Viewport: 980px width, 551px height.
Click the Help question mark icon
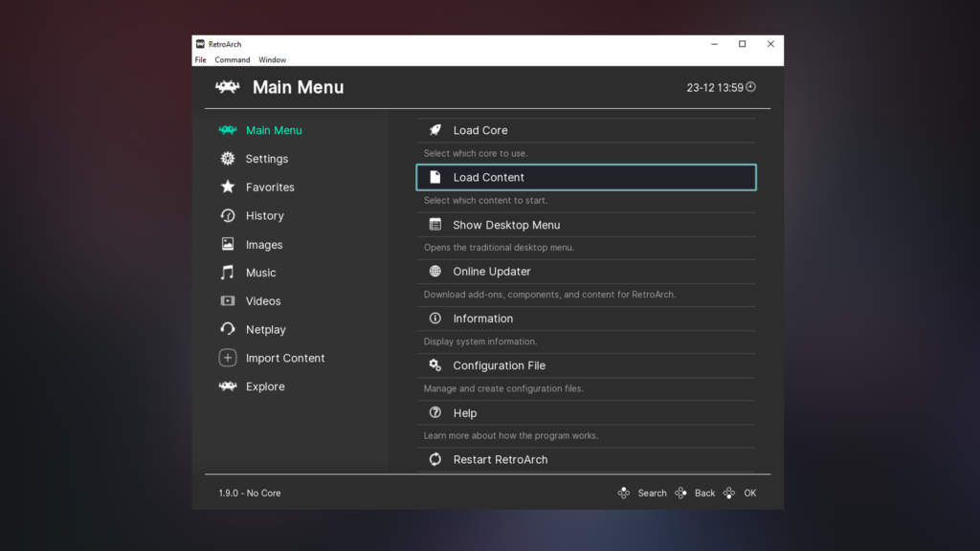435,412
